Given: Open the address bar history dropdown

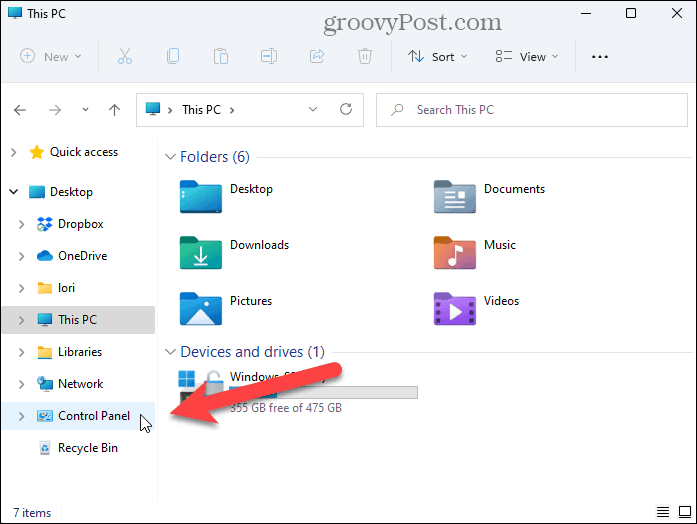Looking at the screenshot, I should point(313,109).
